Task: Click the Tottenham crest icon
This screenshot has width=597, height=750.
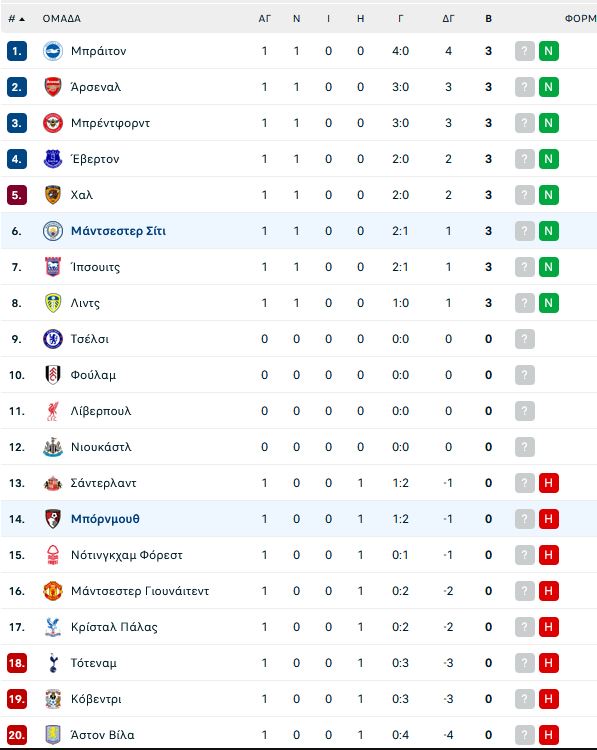Action: [53, 663]
